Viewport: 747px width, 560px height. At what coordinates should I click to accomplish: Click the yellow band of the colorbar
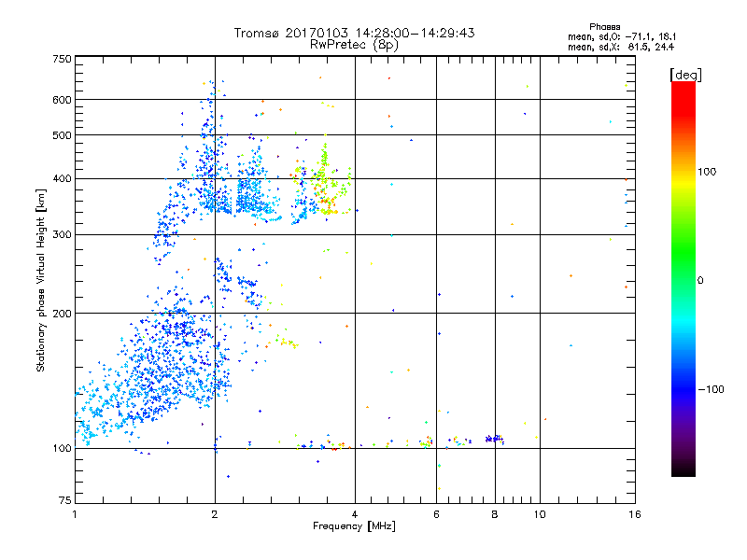[684, 183]
